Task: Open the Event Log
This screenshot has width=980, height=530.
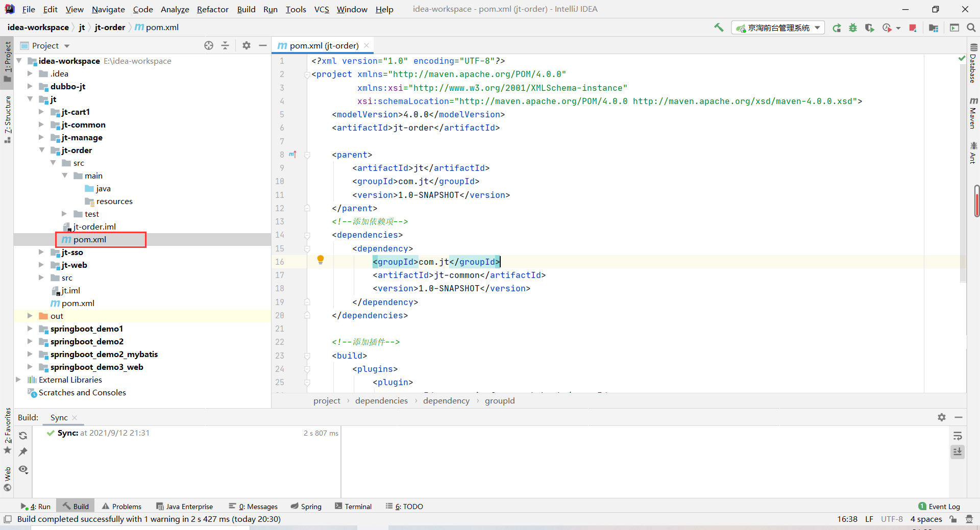Action: pyautogui.click(x=939, y=506)
